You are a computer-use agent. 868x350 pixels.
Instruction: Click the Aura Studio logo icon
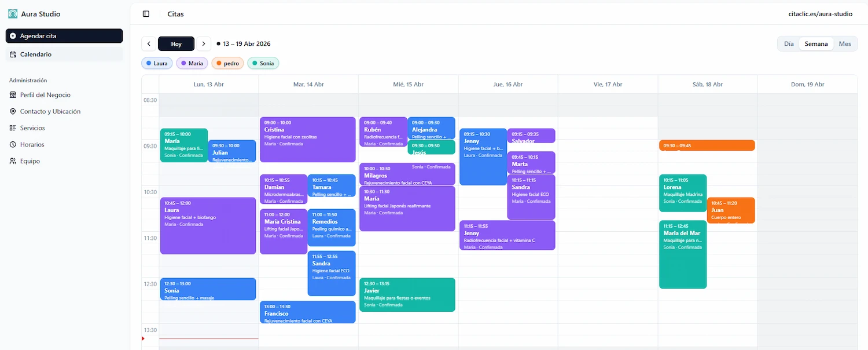[x=12, y=13]
